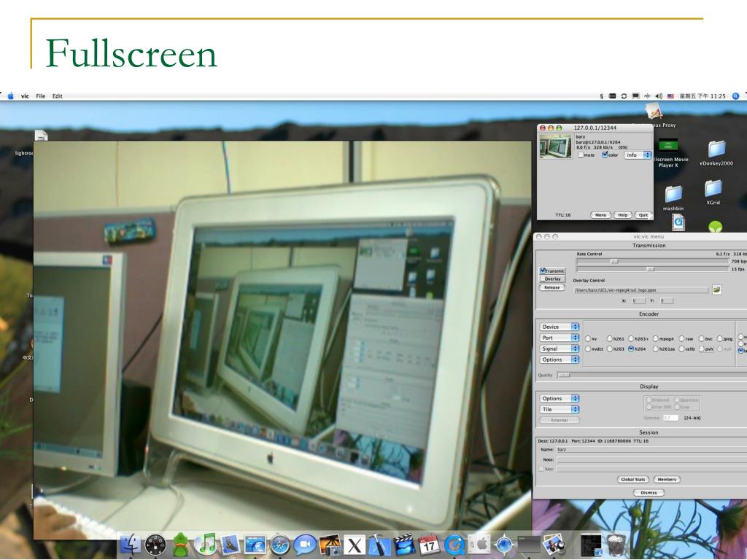Launch Dashboard from the dock
The width and height of the screenshot is (747, 560).
(x=155, y=545)
